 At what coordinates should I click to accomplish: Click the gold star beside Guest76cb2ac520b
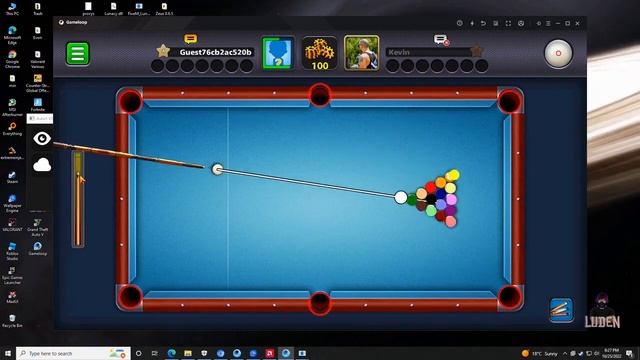click(x=163, y=51)
